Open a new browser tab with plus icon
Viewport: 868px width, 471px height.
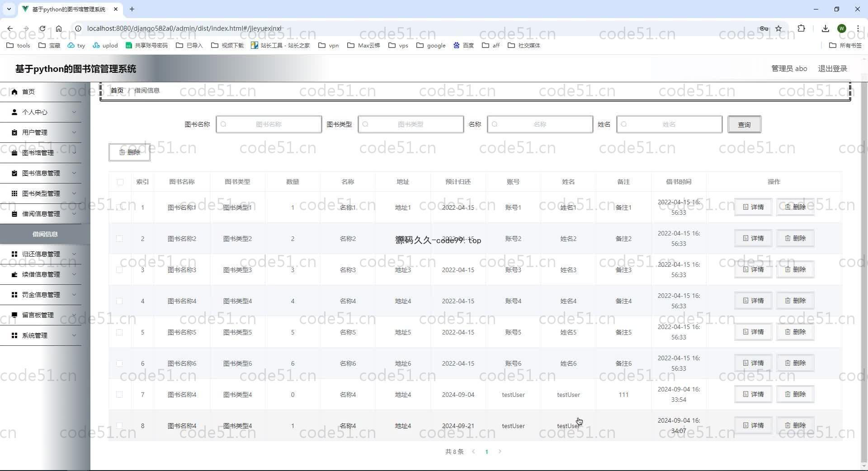[132, 9]
